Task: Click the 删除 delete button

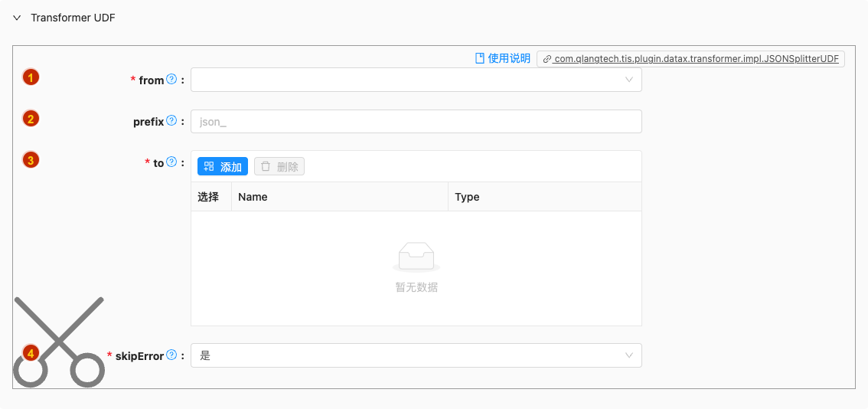Action: click(x=279, y=166)
